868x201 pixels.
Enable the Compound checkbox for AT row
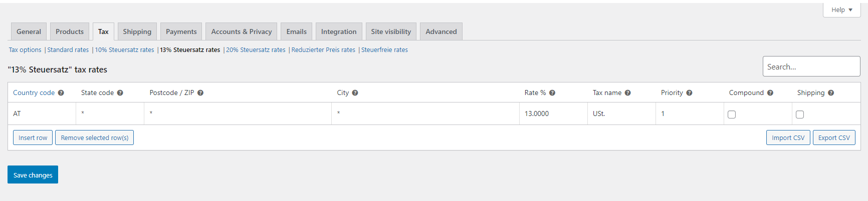pyautogui.click(x=732, y=114)
